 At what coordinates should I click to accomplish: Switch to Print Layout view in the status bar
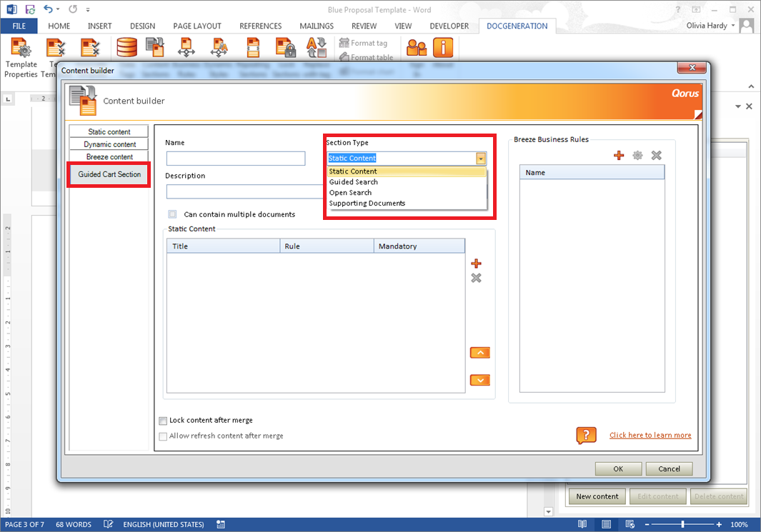point(606,524)
